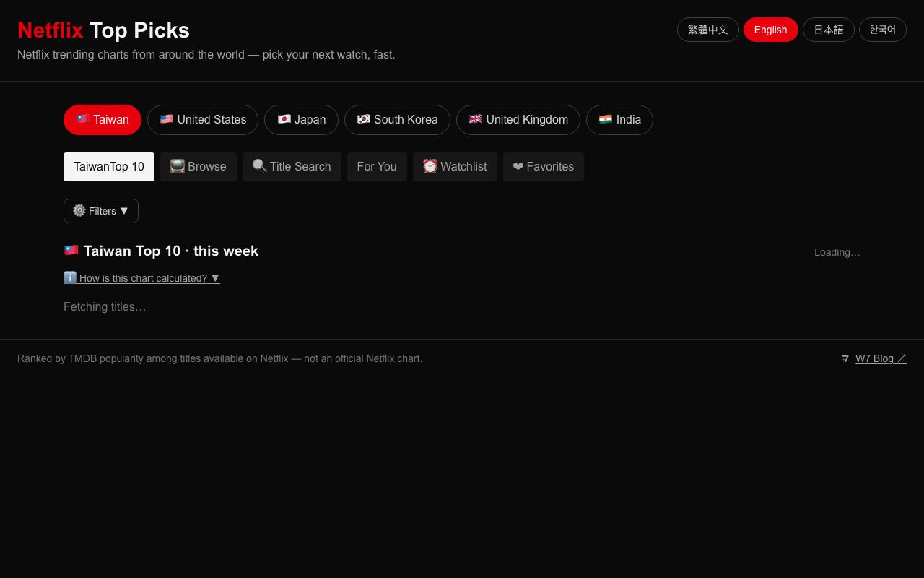
Task: Change language to 日本語
Action: (829, 30)
